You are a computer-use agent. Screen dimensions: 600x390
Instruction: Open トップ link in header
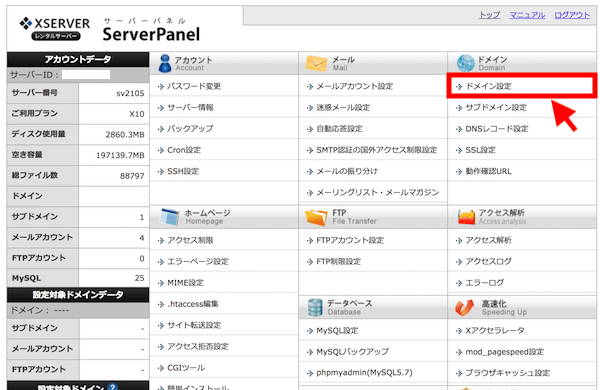[489, 15]
